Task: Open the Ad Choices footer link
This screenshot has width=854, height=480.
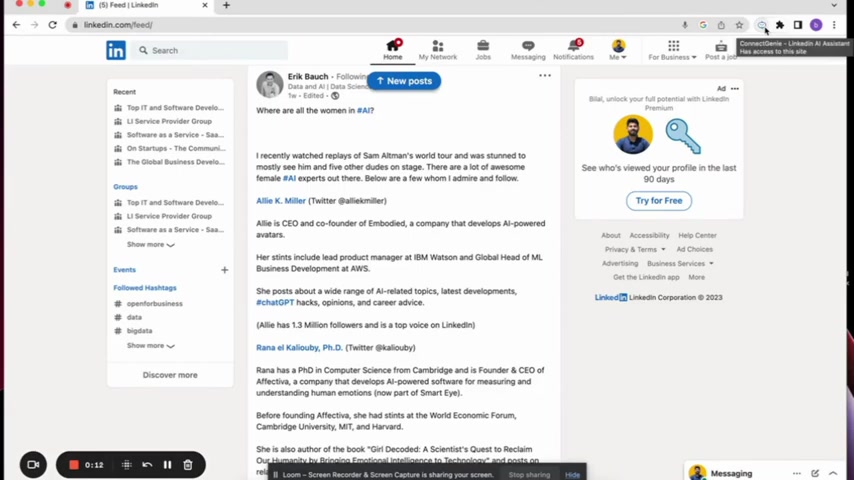Action: 694,250
